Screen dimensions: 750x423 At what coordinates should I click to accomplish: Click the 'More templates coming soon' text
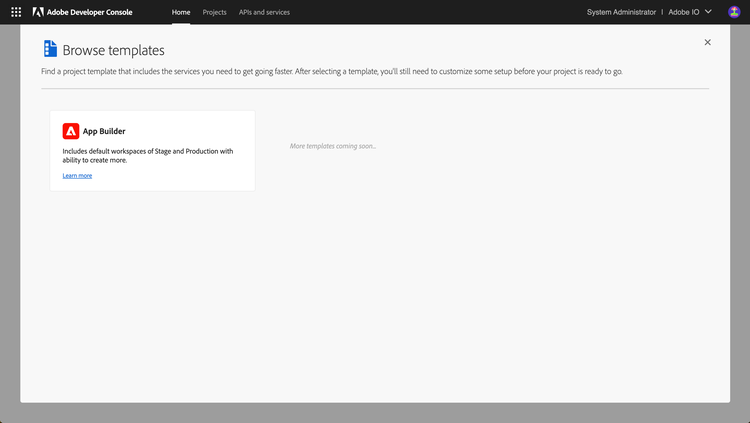[333, 146]
